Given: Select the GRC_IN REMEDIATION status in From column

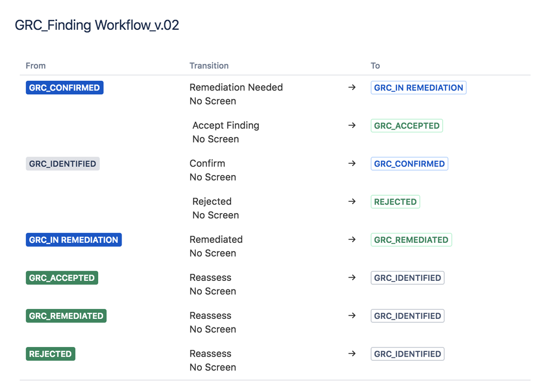Looking at the screenshot, I should click(74, 240).
